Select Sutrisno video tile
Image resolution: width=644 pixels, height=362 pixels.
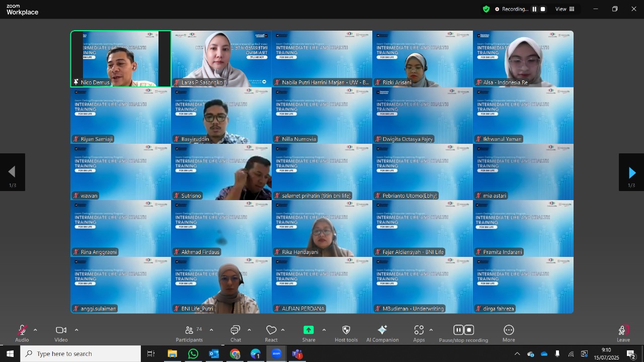[x=221, y=172]
